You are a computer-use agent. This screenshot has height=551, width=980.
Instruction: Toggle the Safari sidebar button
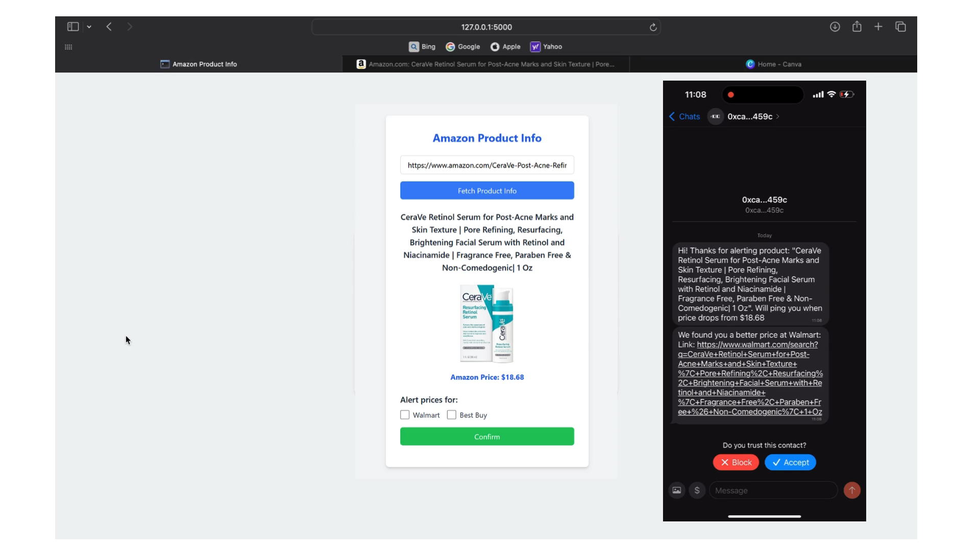click(73, 27)
